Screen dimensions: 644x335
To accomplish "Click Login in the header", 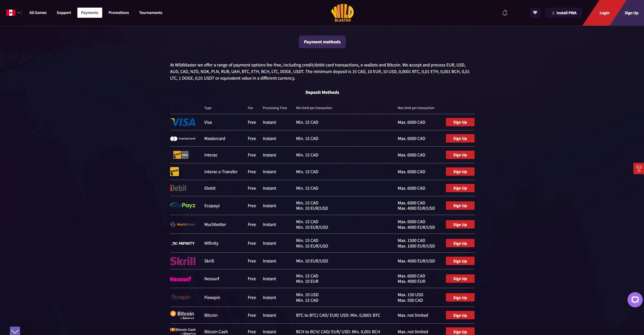I will point(604,13).
